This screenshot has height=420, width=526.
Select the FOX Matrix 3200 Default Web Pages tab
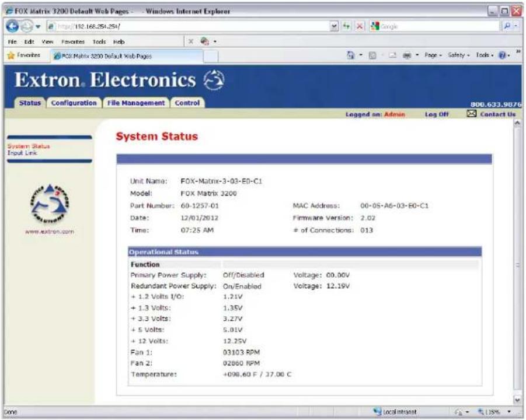click(127, 56)
